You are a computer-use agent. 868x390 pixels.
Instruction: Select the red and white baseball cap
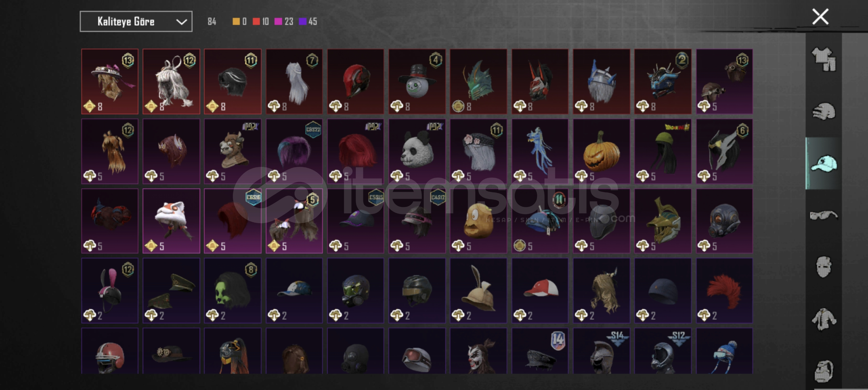(x=540, y=290)
